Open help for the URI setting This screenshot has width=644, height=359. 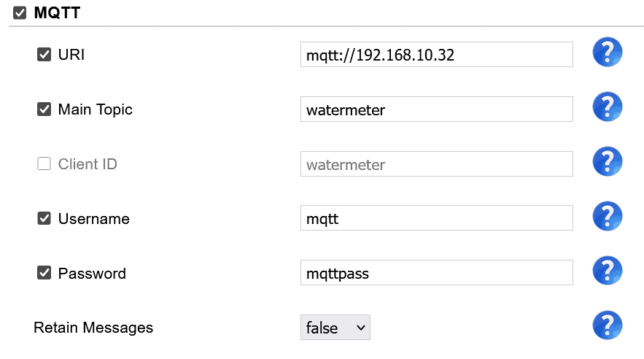[607, 52]
